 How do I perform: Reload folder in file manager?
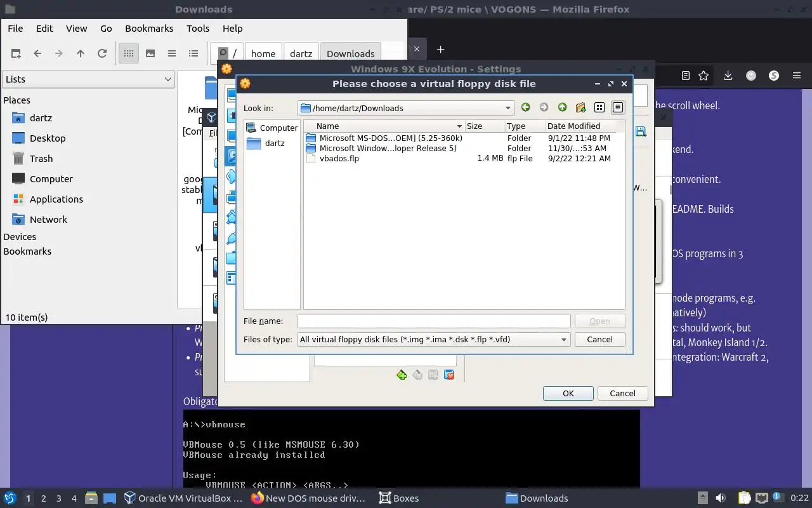102,54
